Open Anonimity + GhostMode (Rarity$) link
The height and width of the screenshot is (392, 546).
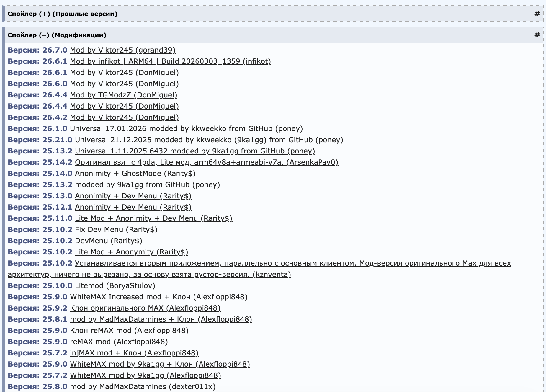click(135, 174)
